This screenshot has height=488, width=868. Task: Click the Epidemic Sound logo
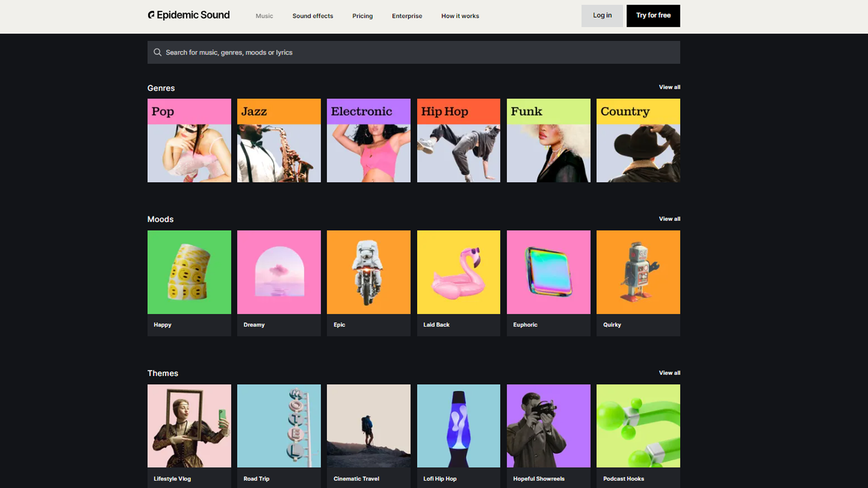click(x=189, y=15)
